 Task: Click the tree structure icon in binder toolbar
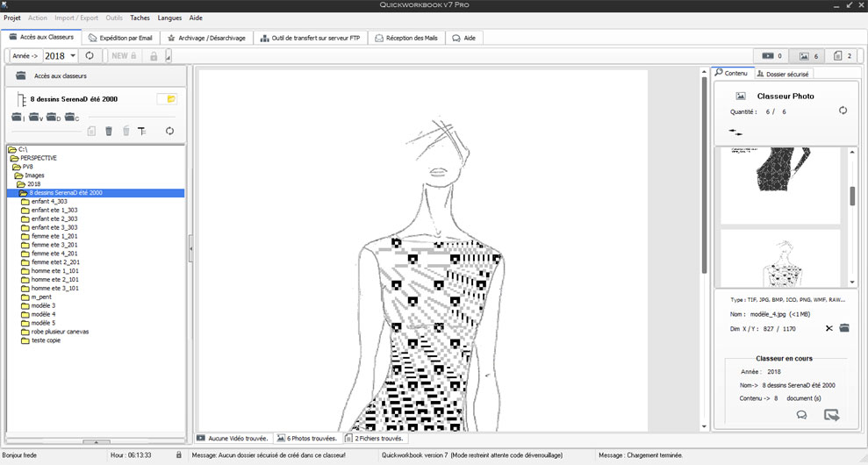(x=142, y=131)
